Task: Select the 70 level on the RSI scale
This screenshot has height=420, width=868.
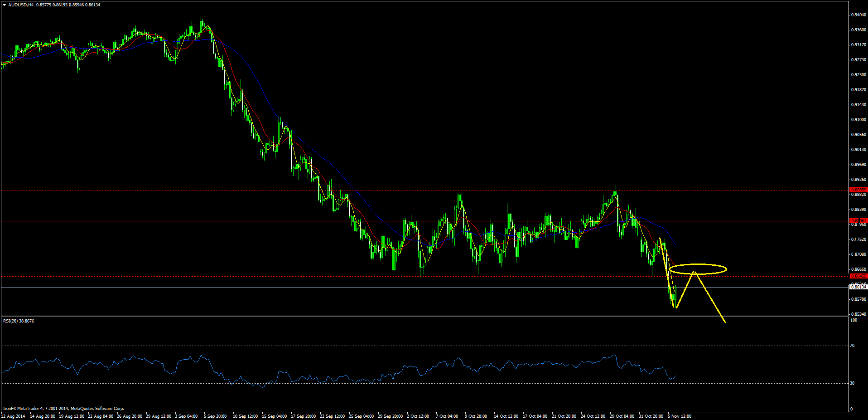Action: pyautogui.click(x=853, y=346)
